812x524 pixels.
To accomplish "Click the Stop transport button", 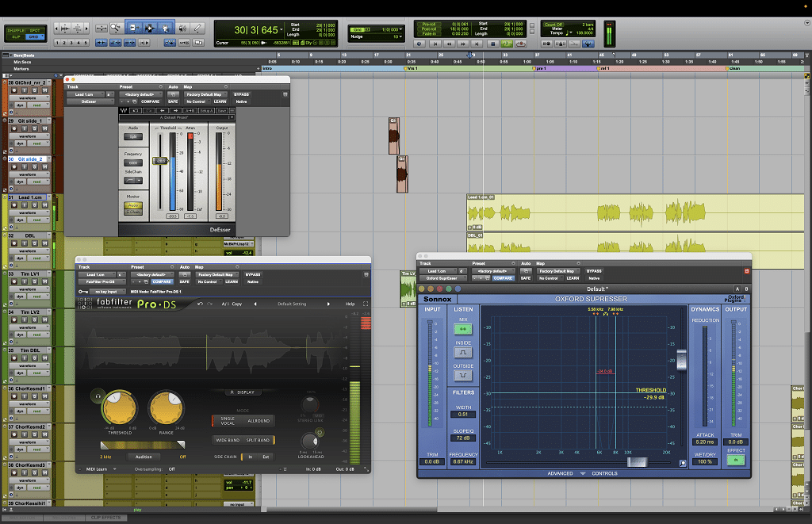I will (x=493, y=44).
